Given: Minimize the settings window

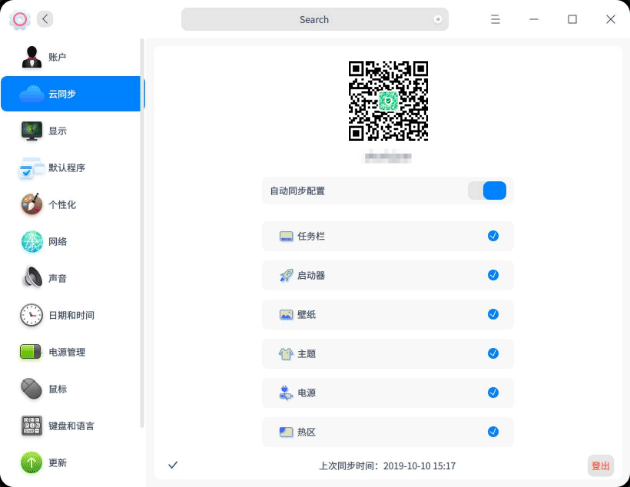Looking at the screenshot, I should click(x=534, y=19).
